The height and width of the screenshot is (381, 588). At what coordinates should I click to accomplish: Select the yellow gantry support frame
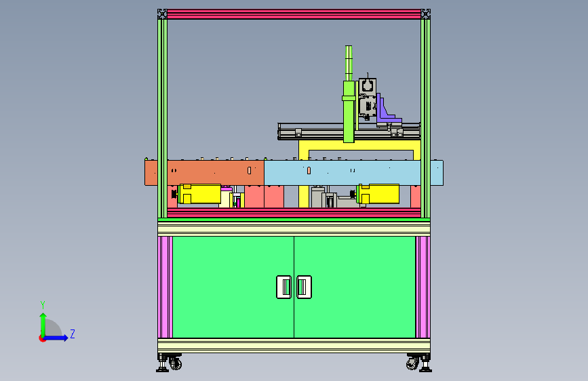pyautogui.click(x=359, y=146)
